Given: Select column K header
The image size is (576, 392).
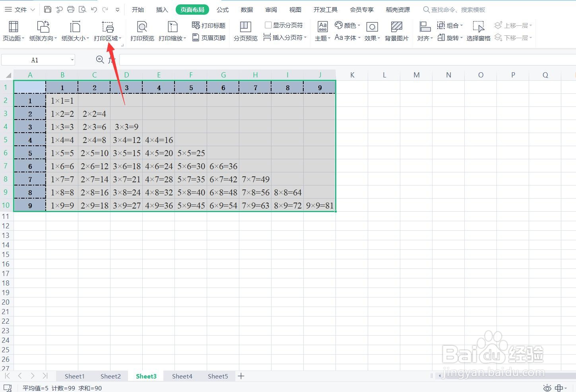Looking at the screenshot, I should coord(352,75).
